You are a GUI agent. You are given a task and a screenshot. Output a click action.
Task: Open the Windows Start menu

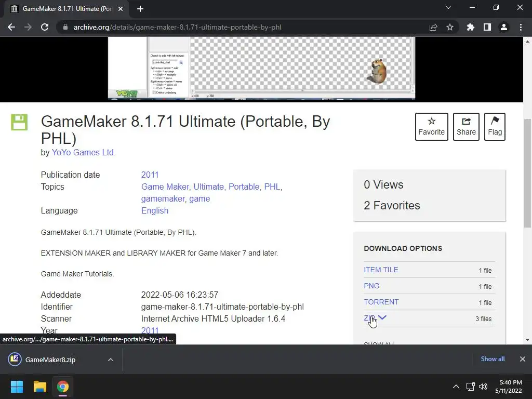tap(17, 387)
